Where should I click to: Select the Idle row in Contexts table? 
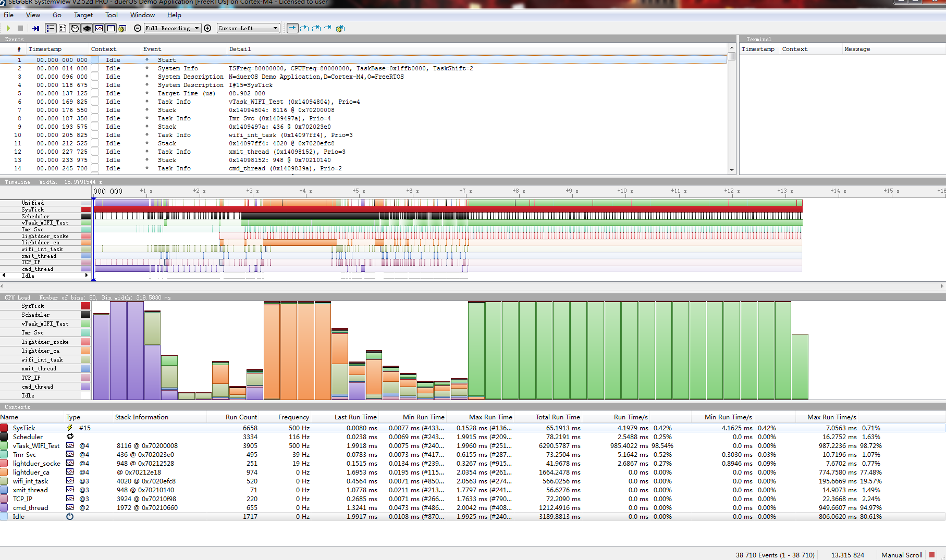coord(473,516)
